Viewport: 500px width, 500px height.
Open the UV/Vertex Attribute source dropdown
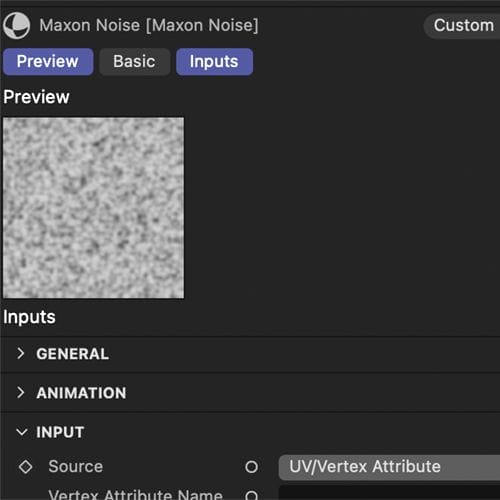pos(389,467)
